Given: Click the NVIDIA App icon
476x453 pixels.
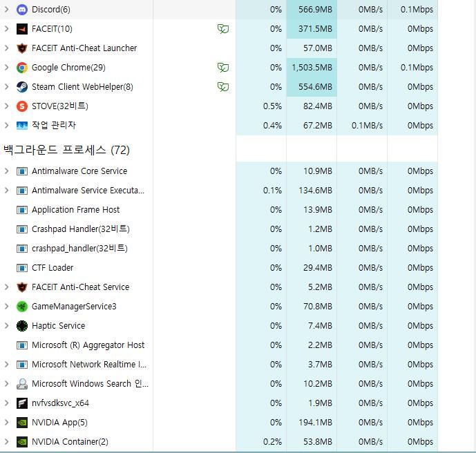Looking at the screenshot, I should 22,423.
